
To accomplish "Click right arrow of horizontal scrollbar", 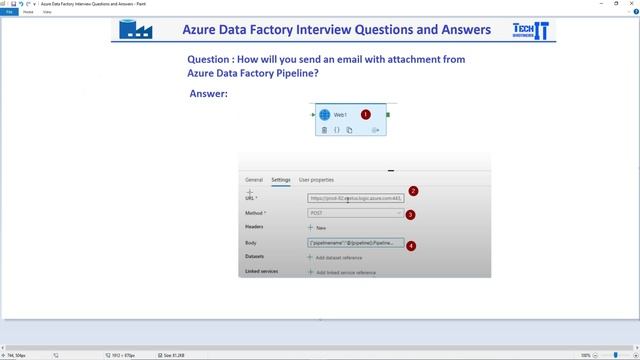I will 637,348.
